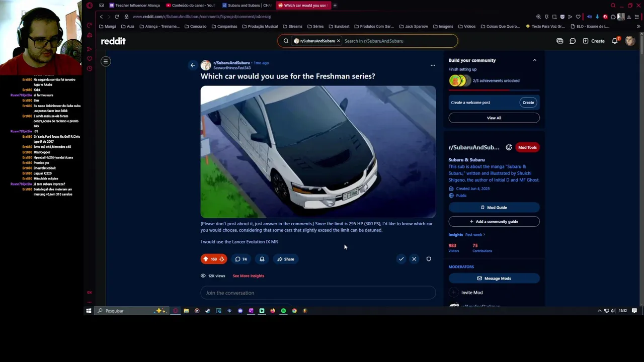Open a new browser tab
This screenshot has width=644, height=362.
[x=335, y=6]
